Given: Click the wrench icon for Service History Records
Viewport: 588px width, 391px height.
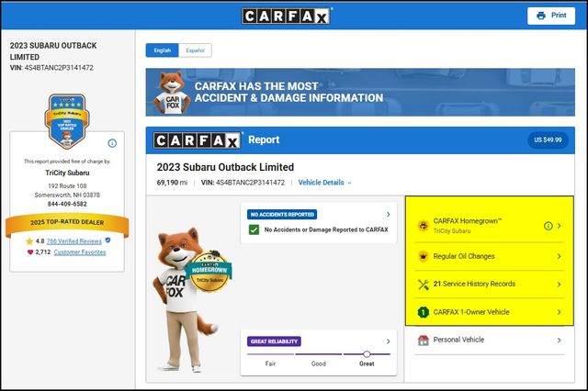Looking at the screenshot, I should tap(424, 285).
